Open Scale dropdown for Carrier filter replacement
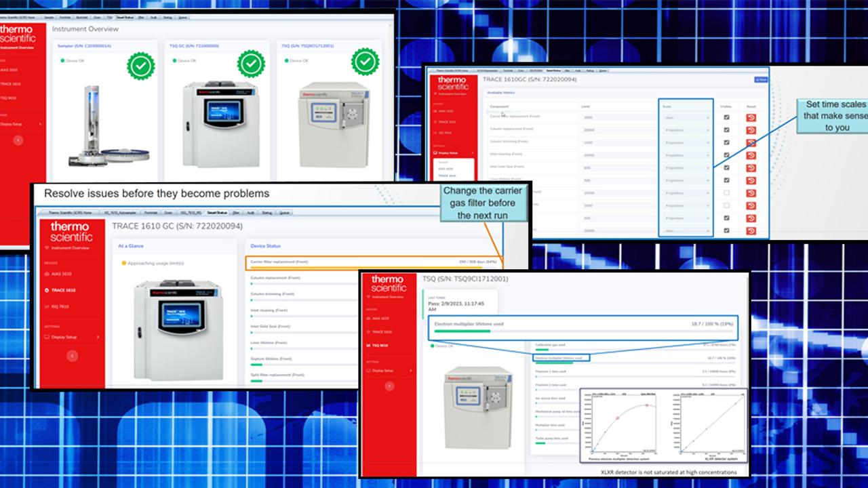 tap(686, 118)
